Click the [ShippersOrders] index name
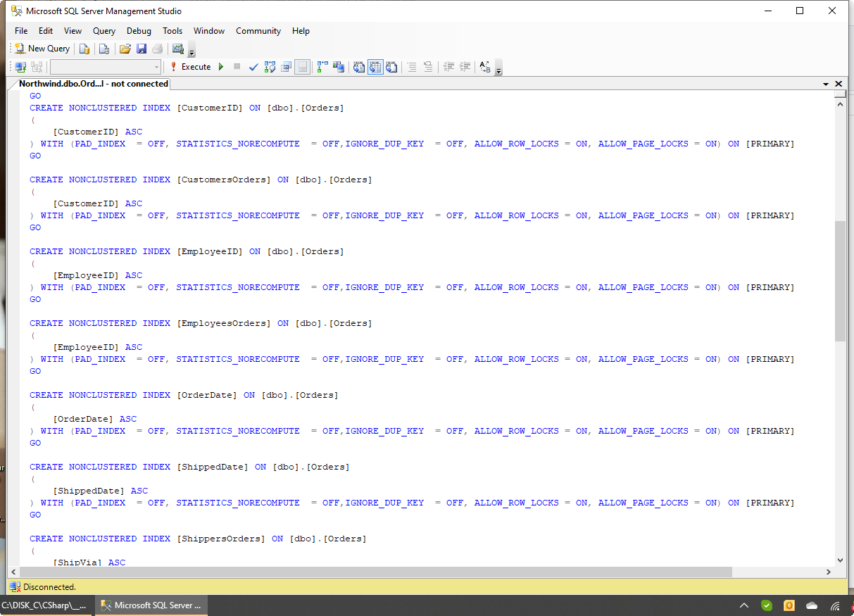 (x=221, y=539)
